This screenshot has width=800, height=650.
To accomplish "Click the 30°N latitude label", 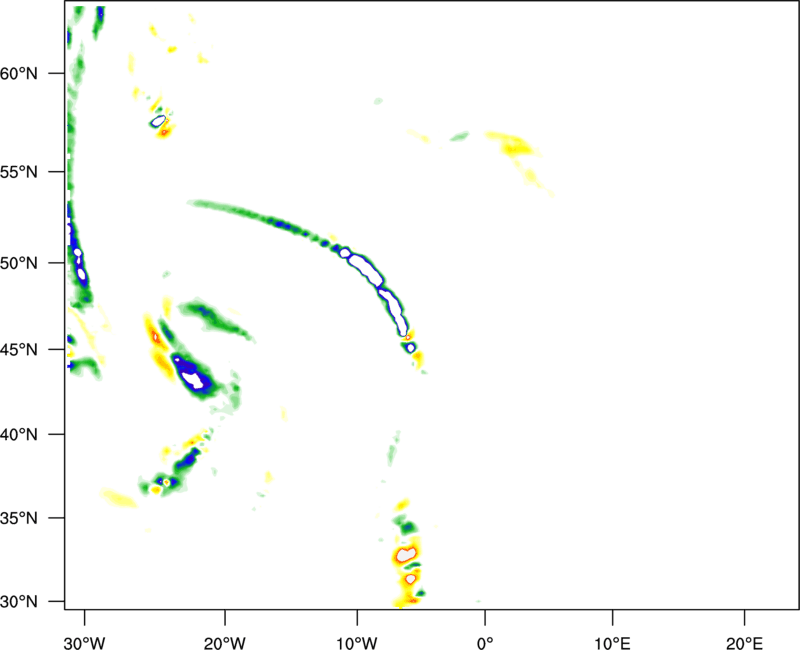I will (x=19, y=602).
